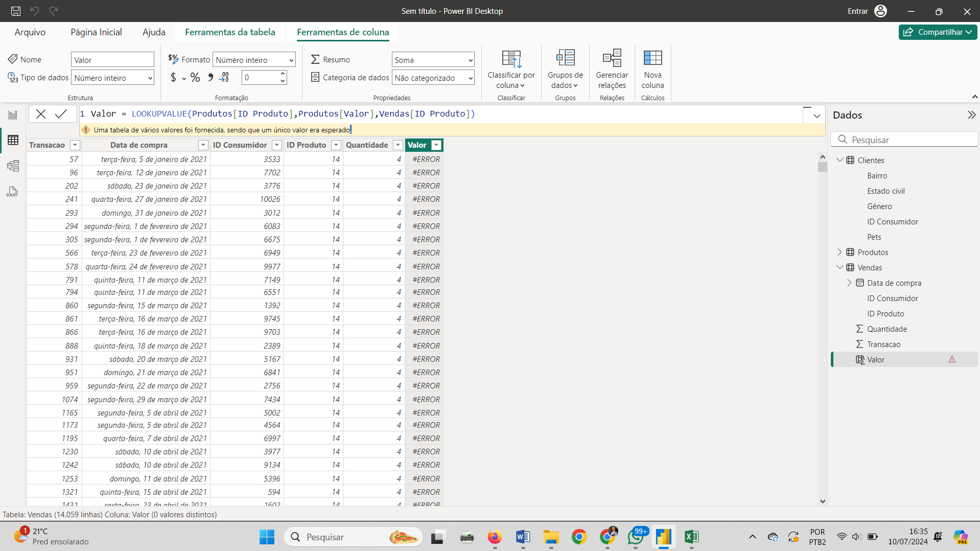Select Ferramentas de coluna tab
The image size is (980, 551).
click(x=343, y=32)
